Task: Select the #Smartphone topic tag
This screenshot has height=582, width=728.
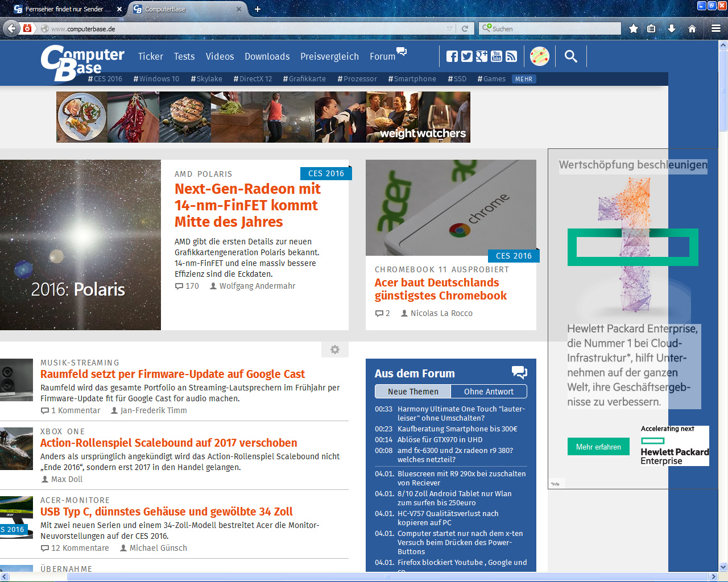Action: [x=412, y=79]
